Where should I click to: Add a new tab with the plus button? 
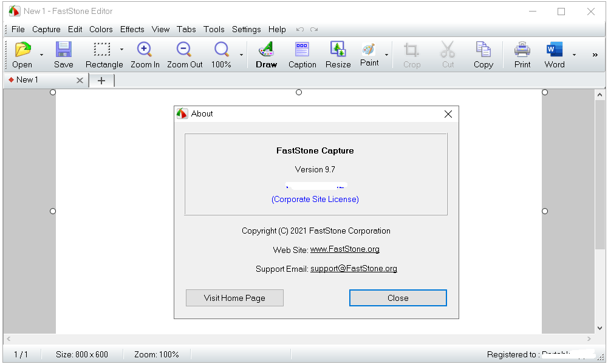pyautogui.click(x=101, y=80)
